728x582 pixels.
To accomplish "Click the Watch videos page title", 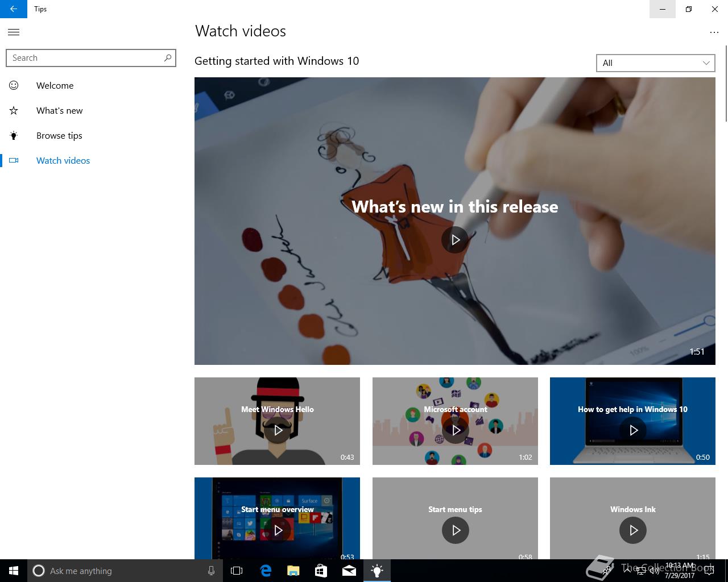I will pos(241,31).
